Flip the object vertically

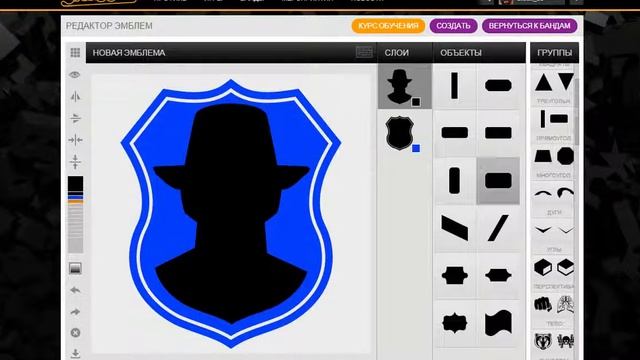75,118
